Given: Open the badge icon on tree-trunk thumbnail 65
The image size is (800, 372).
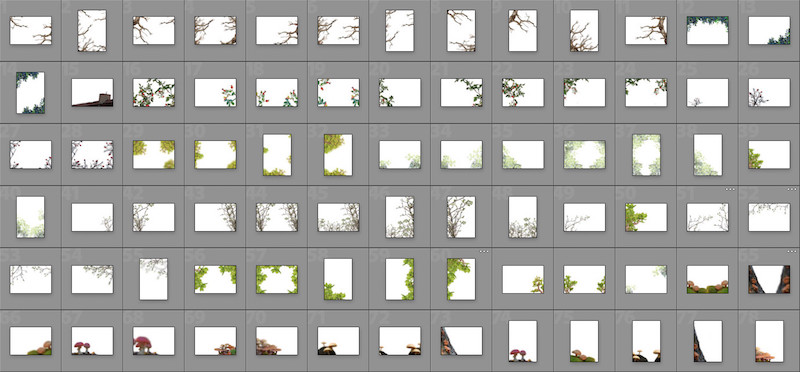Looking at the screenshot, I should pyautogui.click(x=792, y=252).
